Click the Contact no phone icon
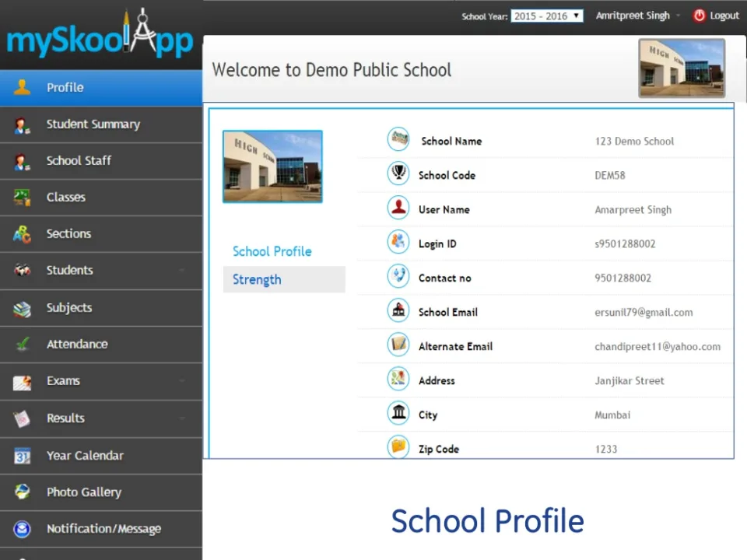This screenshot has width=747, height=560. (398, 276)
